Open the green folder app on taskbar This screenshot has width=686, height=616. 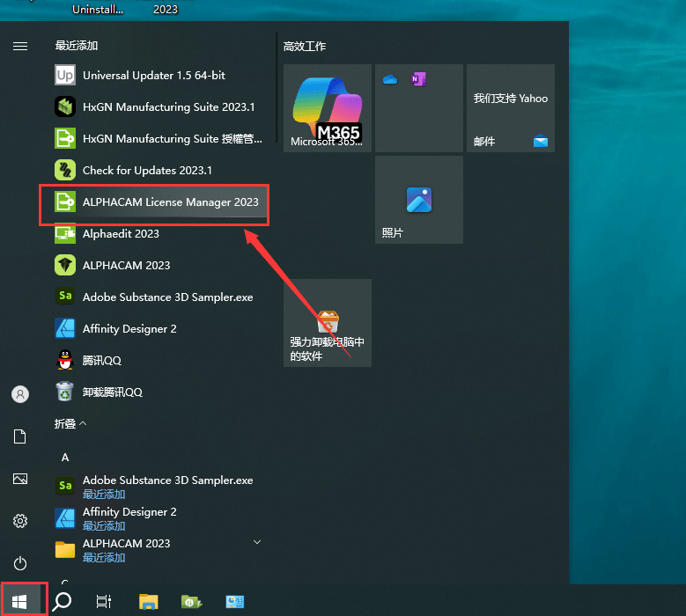191,602
